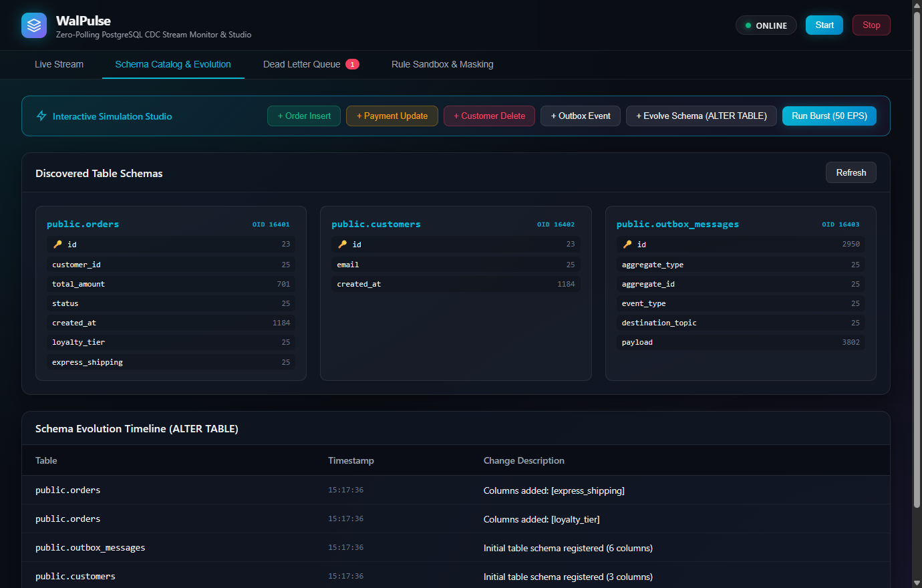Click the key icon in public.orders id row
Image resolution: width=922 pixels, height=588 pixels.
(x=57, y=245)
